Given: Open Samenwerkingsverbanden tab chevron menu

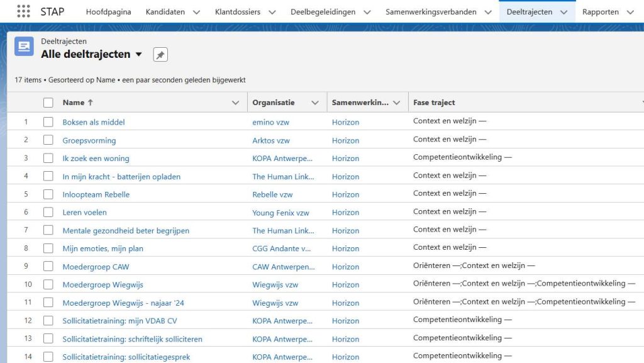Looking at the screenshot, I should coord(488,12).
